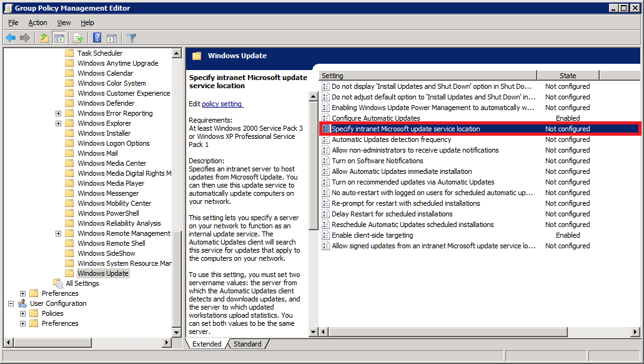Click the settings list's horizontal scroll-right arrow
This screenshot has width=644, height=364.
coord(636,331)
